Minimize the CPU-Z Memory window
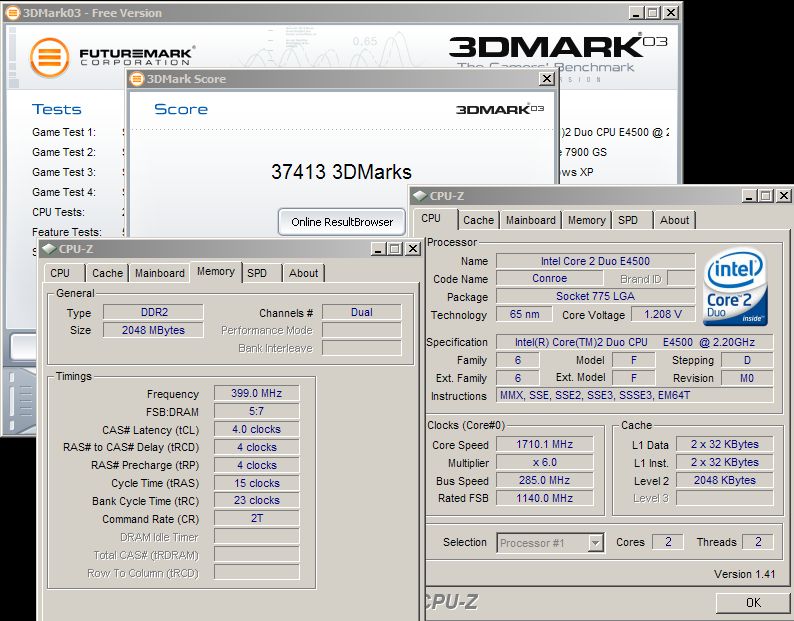This screenshot has width=794, height=621. click(x=378, y=248)
